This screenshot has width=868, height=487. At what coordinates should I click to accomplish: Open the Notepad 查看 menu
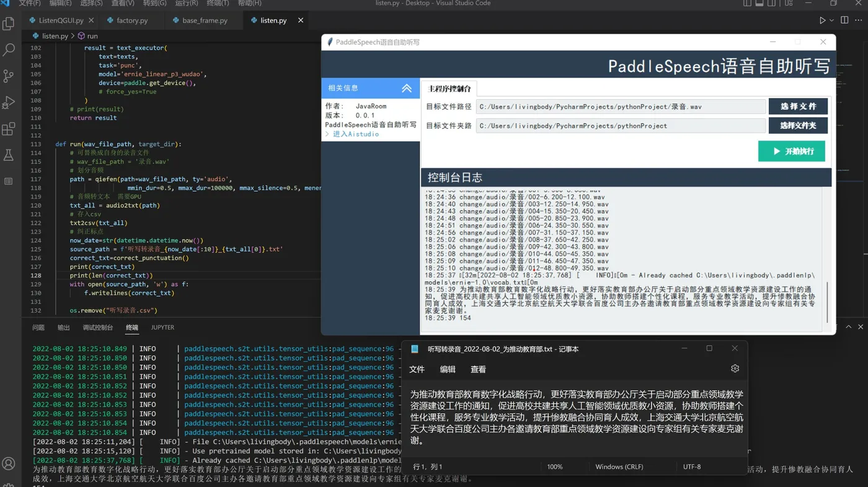pyautogui.click(x=478, y=369)
